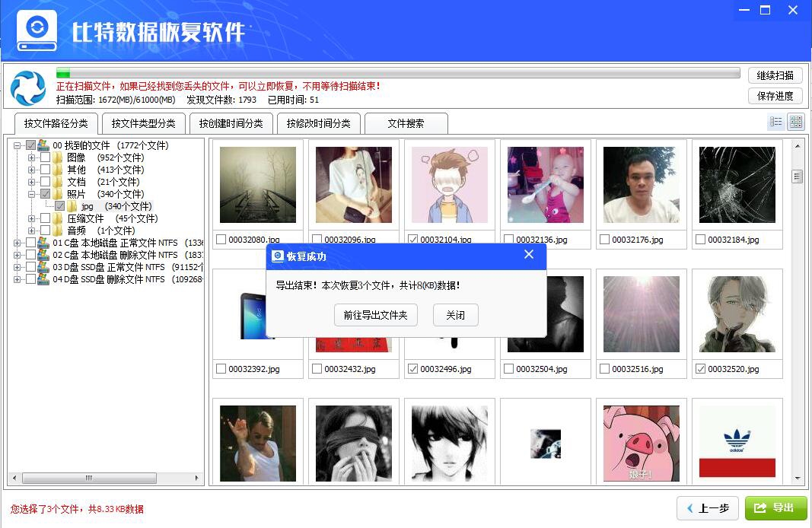Viewport: 812px width, 528px height.
Task: Click down arrow of thumbnail scrollbar
Action: (798, 479)
